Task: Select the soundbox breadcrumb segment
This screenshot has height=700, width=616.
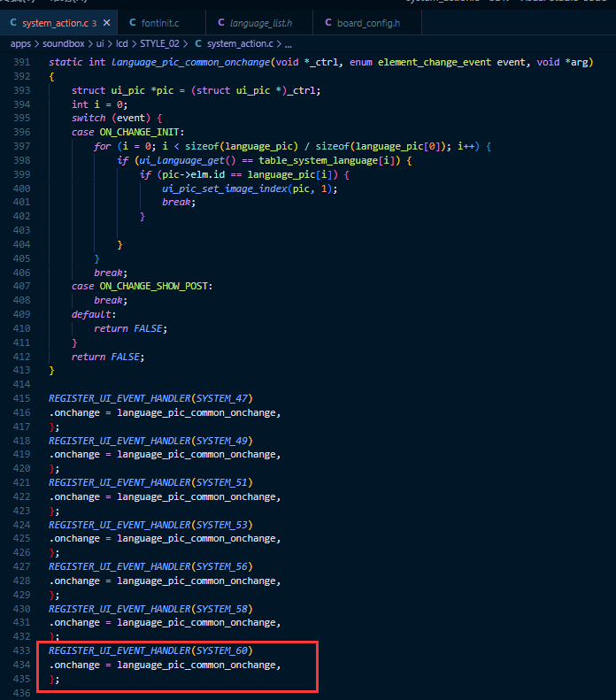Action: point(64,43)
